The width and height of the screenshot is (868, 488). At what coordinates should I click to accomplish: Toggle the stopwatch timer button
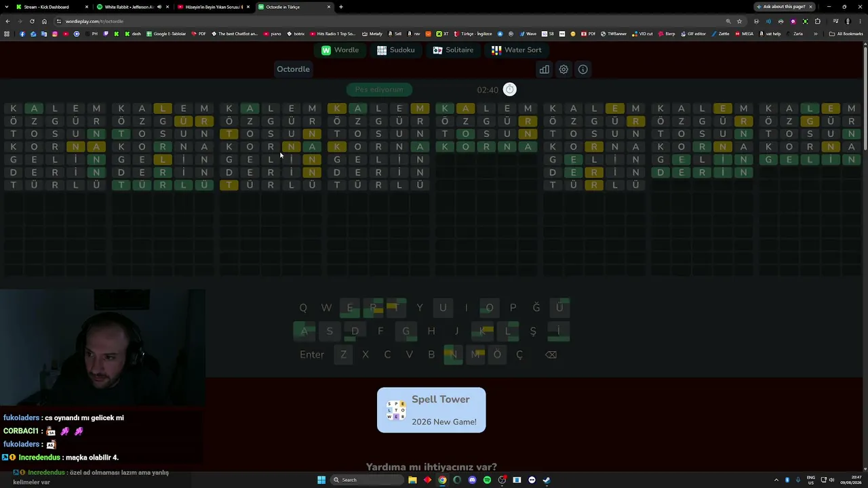click(510, 89)
